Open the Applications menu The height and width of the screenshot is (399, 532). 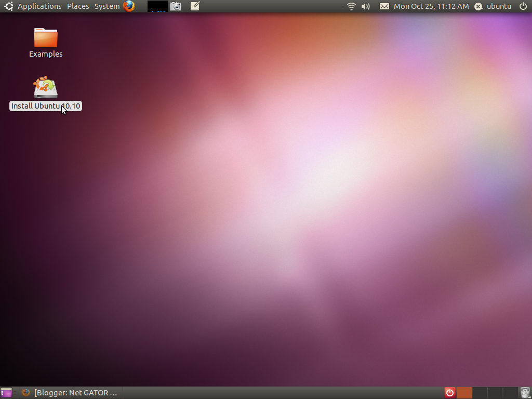pyautogui.click(x=39, y=6)
